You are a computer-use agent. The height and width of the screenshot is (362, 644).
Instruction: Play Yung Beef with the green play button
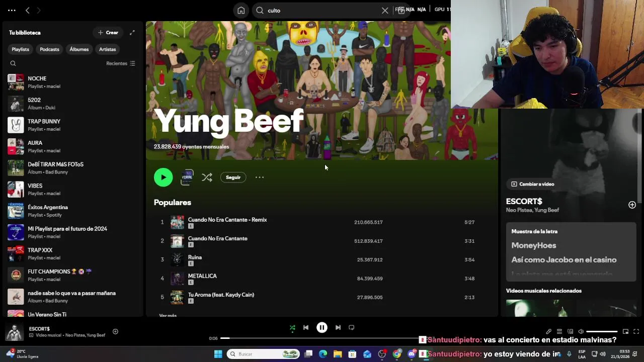(163, 177)
